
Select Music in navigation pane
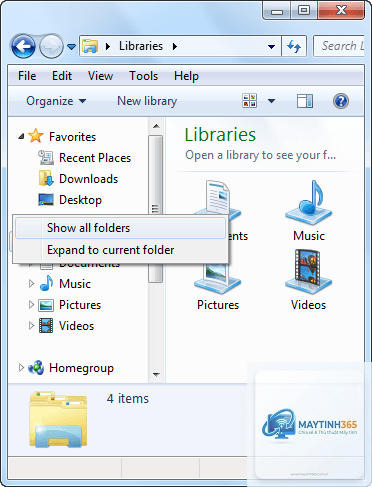[75, 284]
